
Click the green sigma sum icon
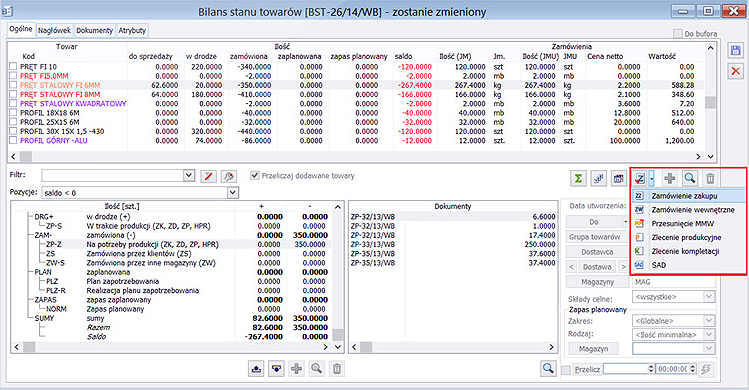coord(578,178)
